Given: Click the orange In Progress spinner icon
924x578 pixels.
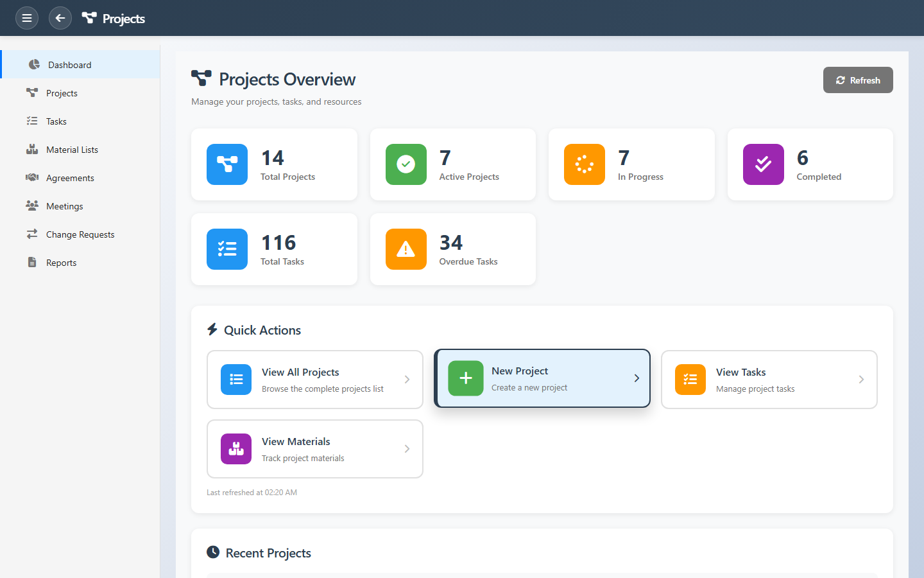Looking at the screenshot, I should (x=584, y=164).
